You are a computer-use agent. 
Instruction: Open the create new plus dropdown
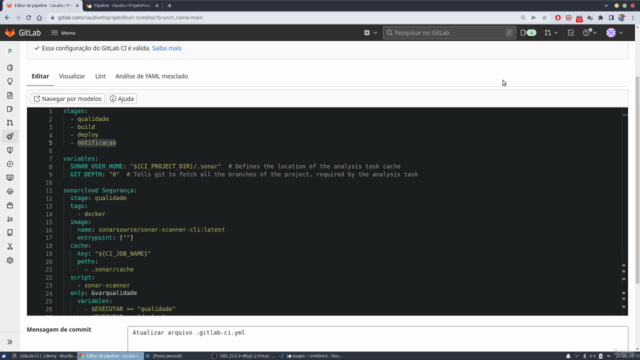pyautogui.click(x=370, y=33)
